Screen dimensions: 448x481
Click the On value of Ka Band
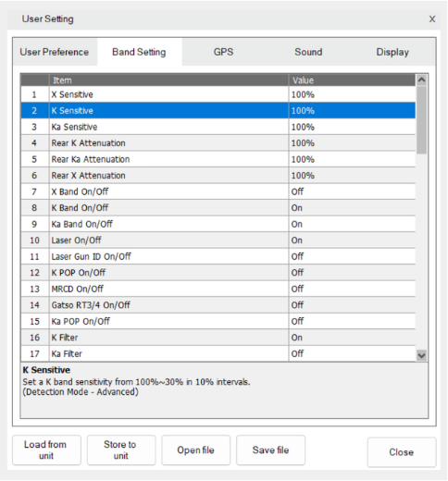pos(352,224)
